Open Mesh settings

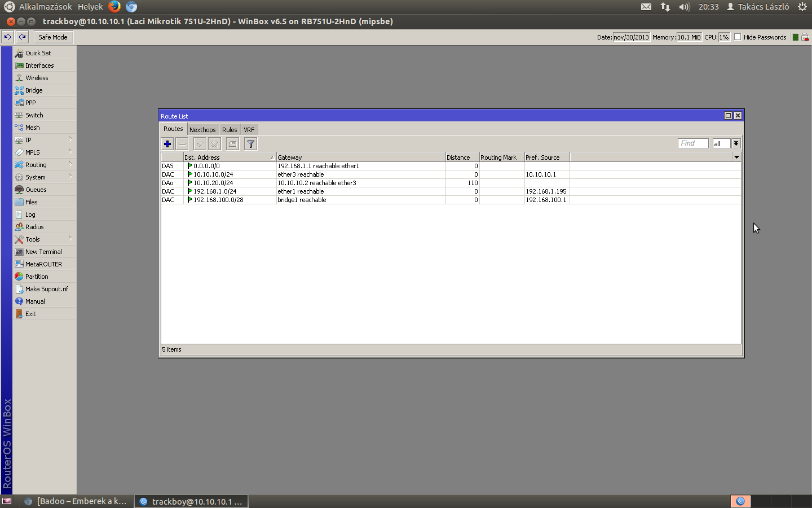pos(45,128)
